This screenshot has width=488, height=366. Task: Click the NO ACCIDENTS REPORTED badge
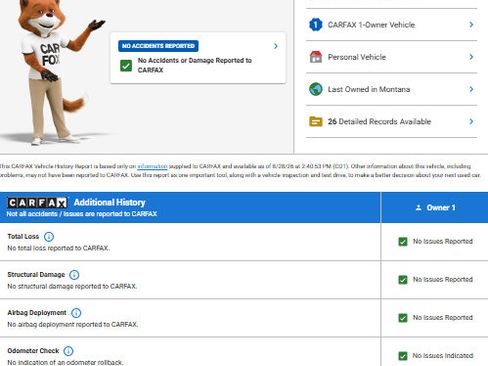coord(158,46)
